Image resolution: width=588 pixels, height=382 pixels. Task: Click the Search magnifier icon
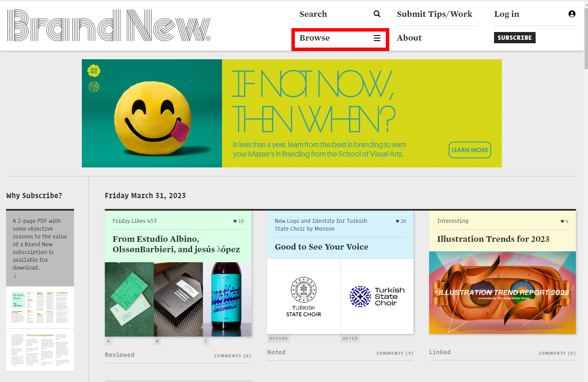[377, 14]
